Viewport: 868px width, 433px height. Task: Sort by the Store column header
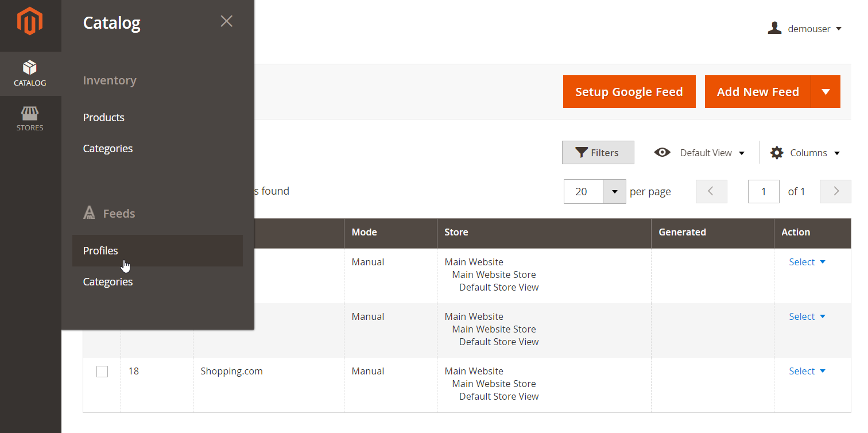tap(544, 233)
